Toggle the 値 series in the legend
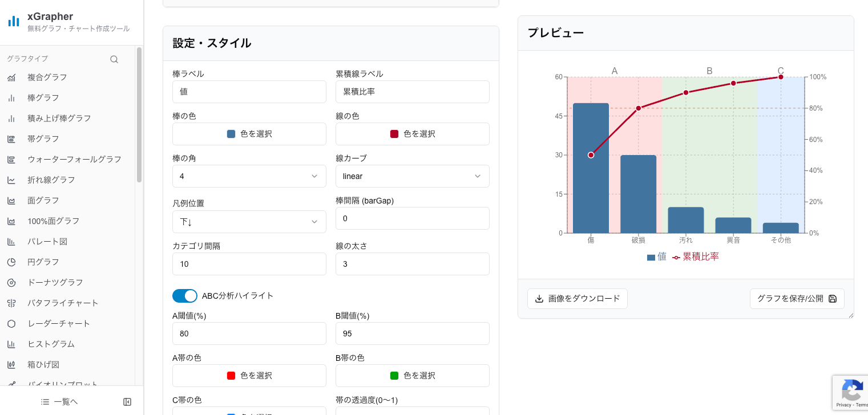This screenshot has height=415, width=868. pyautogui.click(x=657, y=257)
